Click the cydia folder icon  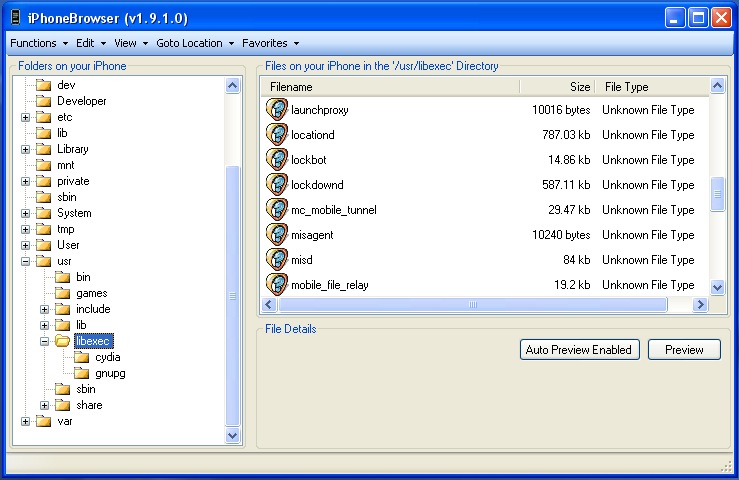[x=82, y=357]
